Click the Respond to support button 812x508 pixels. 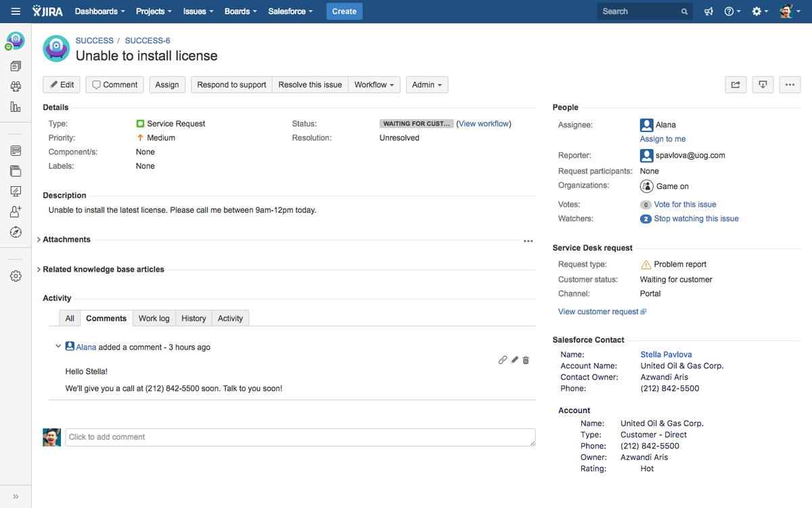(x=232, y=84)
